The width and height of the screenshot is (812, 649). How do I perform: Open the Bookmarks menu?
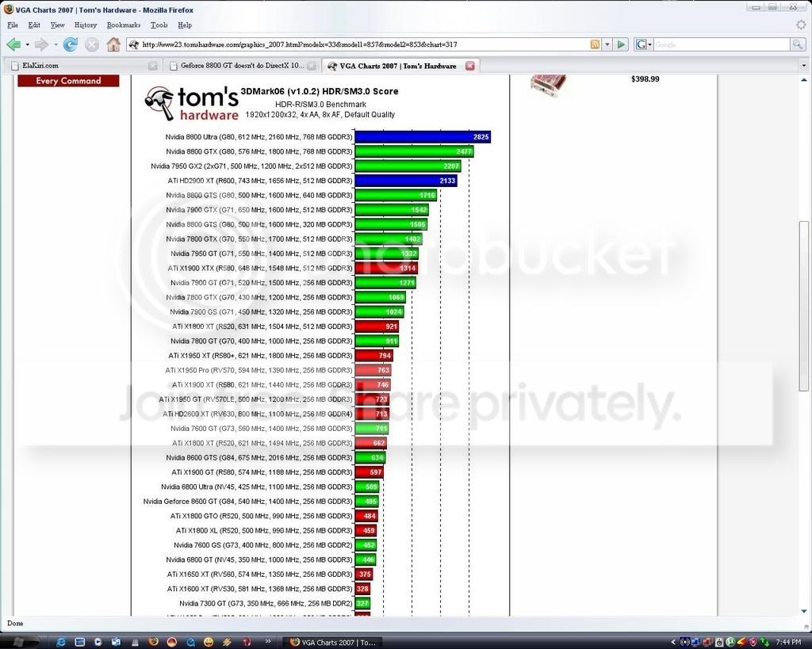(124, 25)
